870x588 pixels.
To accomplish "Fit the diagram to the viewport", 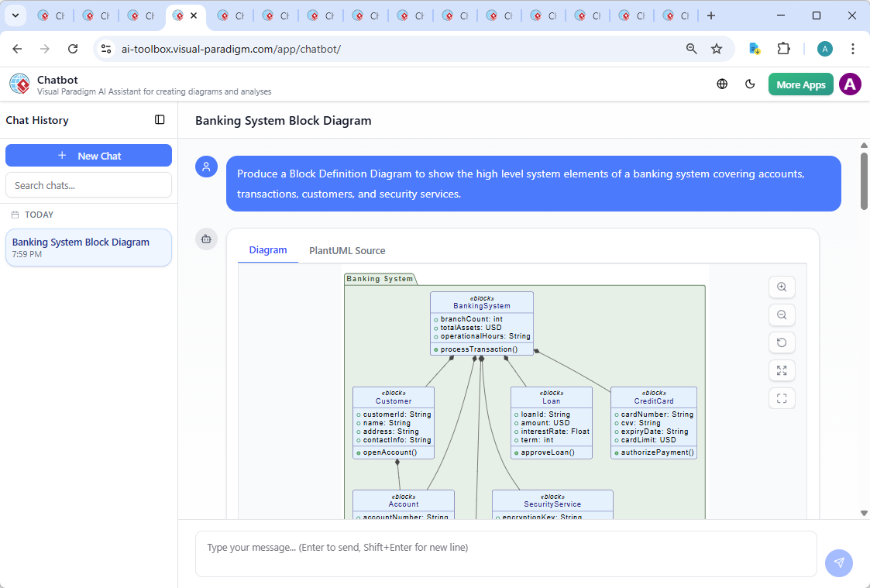I will [782, 398].
